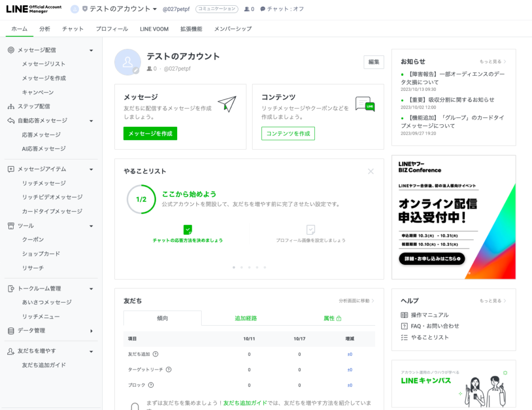The height and width of the screenshot is (410, 532).
Task: Click the コンテンツを作成 button
Action: coord(288,134)
